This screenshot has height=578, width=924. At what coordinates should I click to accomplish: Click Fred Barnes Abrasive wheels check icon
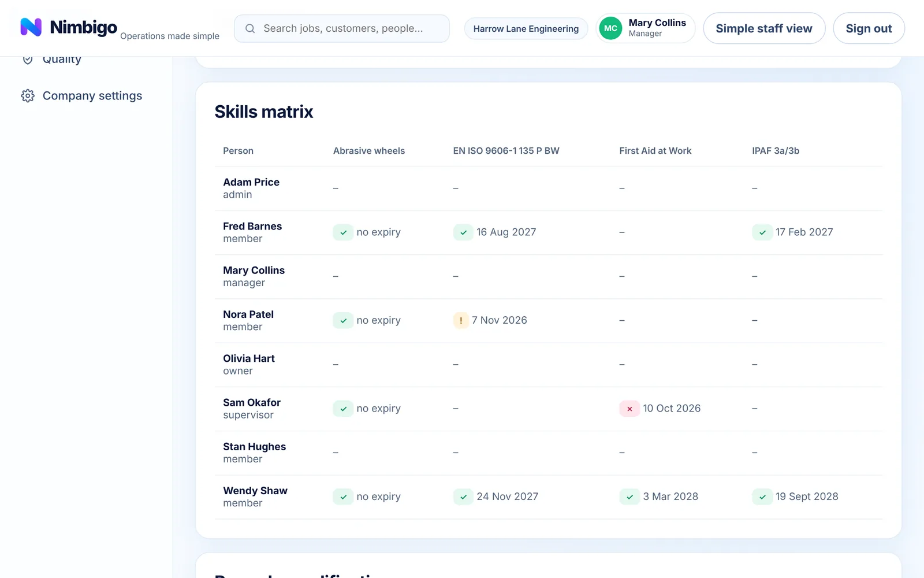(x=343, y=232)
